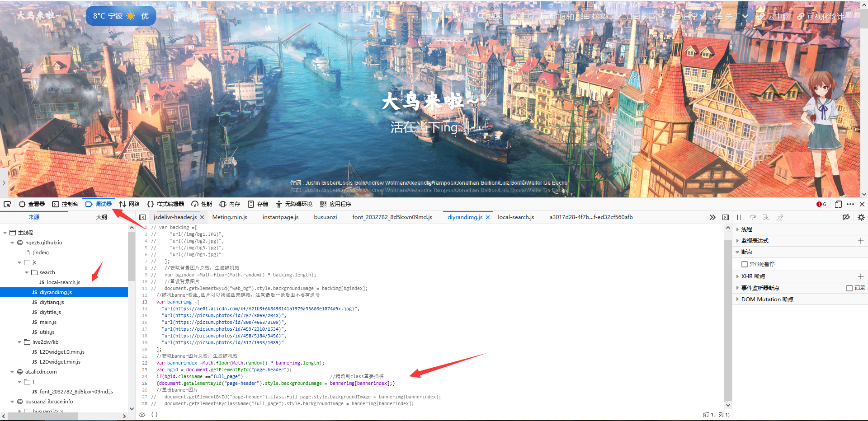This screenshot has width=868, height=421.
Task: Open the busuanzi editor tab
Action: click(x=325, y=217)
